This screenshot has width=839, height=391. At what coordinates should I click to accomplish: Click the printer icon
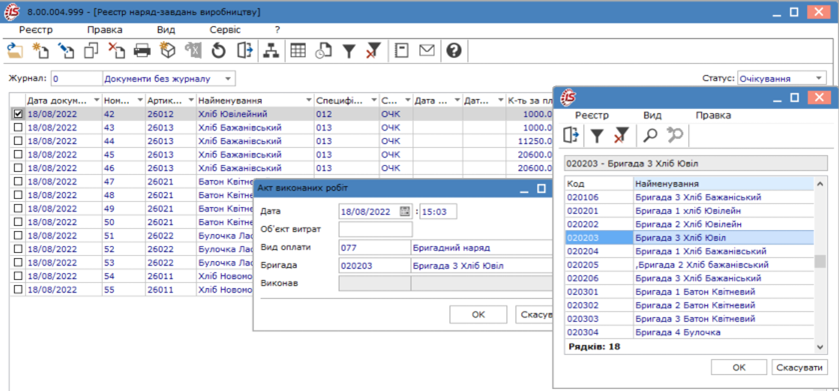point(142,51)
